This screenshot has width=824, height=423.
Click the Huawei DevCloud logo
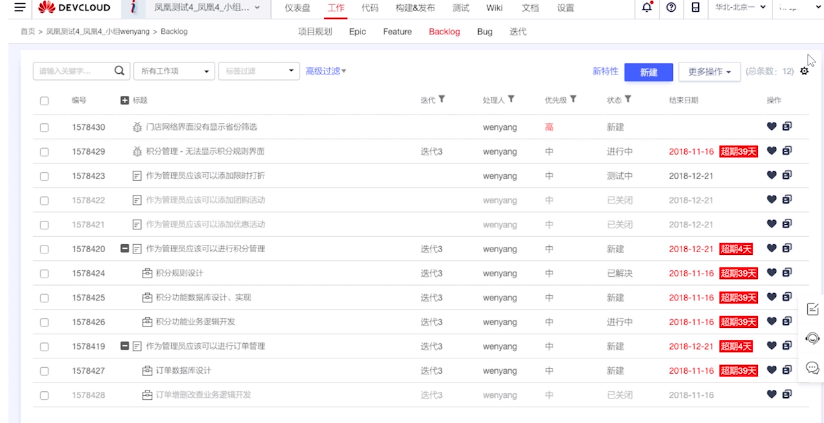tap(75, 7)
